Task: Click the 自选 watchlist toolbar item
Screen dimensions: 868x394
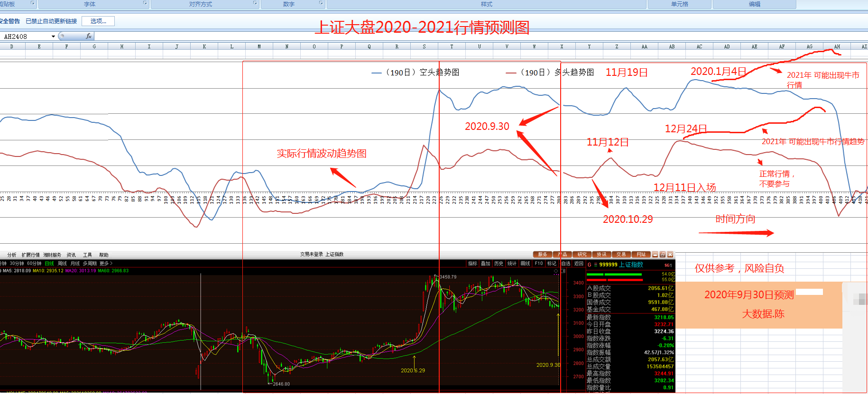Action: point(566,264)
